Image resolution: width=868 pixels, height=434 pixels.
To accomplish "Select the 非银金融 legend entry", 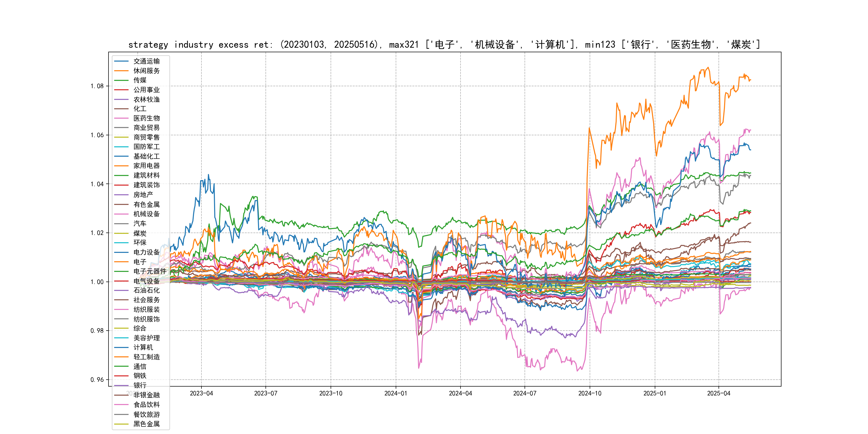I will 146,395.
